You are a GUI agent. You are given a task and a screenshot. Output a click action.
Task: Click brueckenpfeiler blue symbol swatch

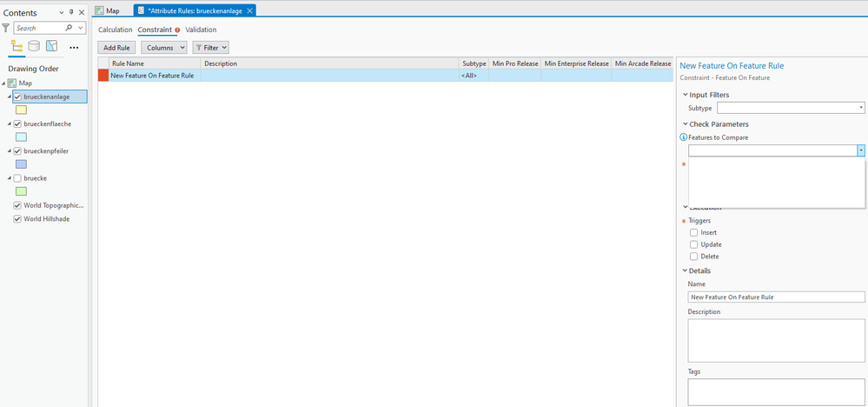click(21, 163)
